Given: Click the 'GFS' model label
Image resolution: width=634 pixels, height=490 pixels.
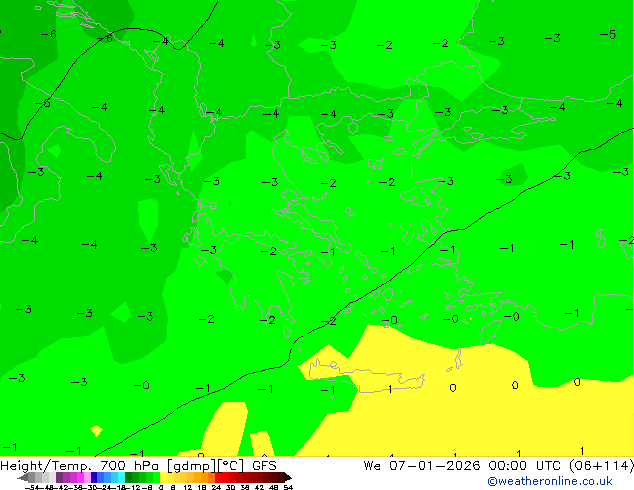Looking at the screenshot, I should (x=264, y=466).
